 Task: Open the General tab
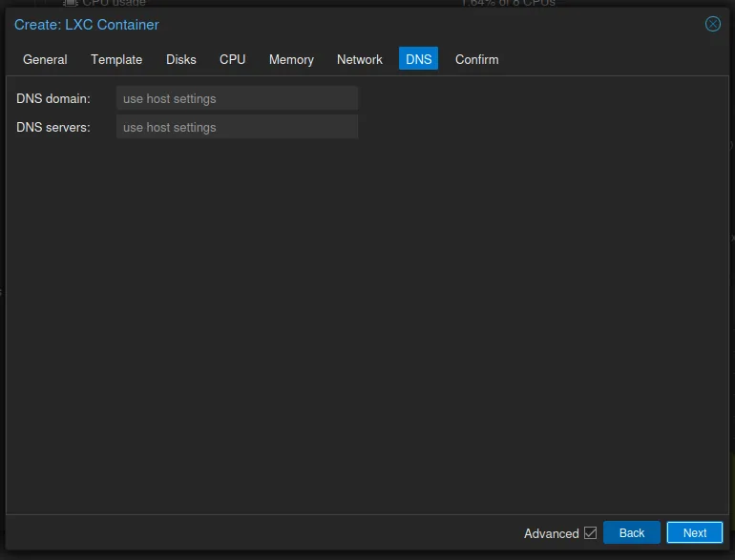point(45,59)
